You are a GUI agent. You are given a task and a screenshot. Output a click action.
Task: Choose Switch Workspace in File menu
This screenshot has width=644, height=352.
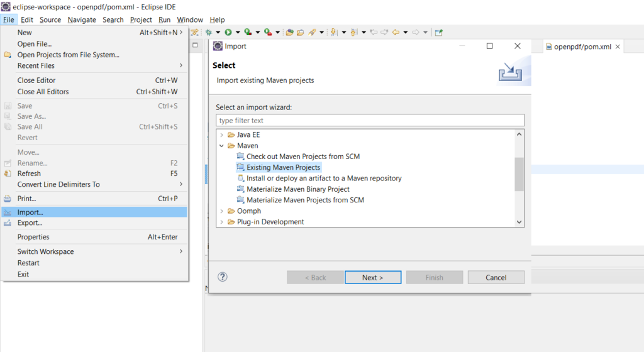tap(94, 251)
